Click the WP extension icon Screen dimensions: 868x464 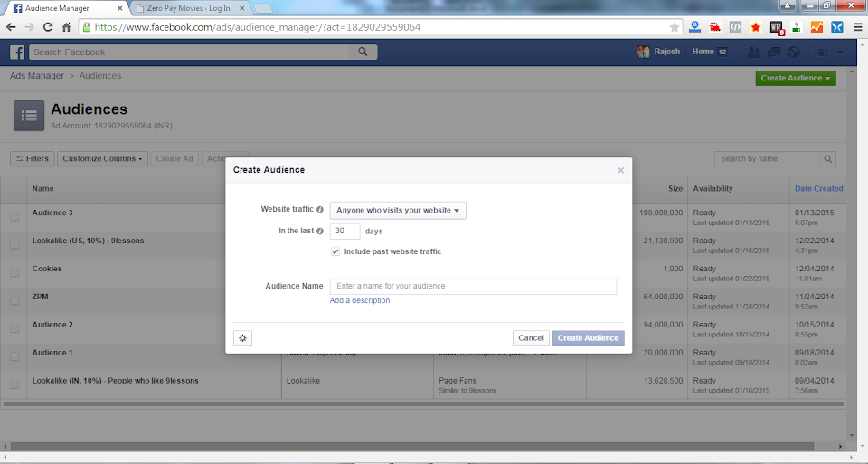(x=776, y=28)
